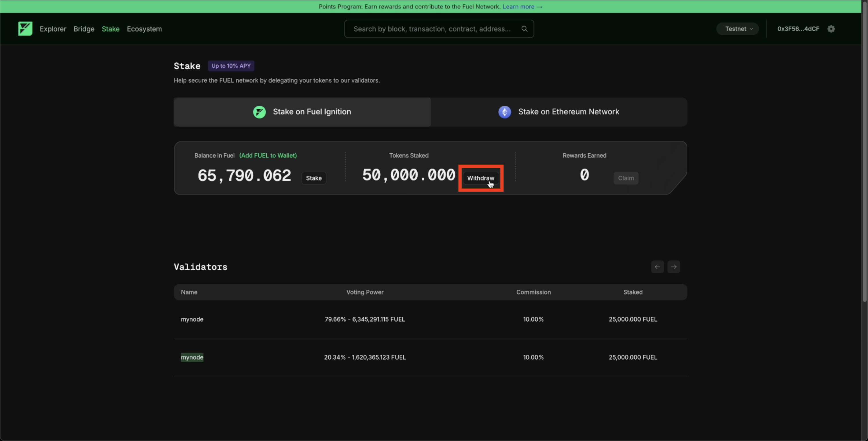Go to next validators page arrow

(674, 267)
